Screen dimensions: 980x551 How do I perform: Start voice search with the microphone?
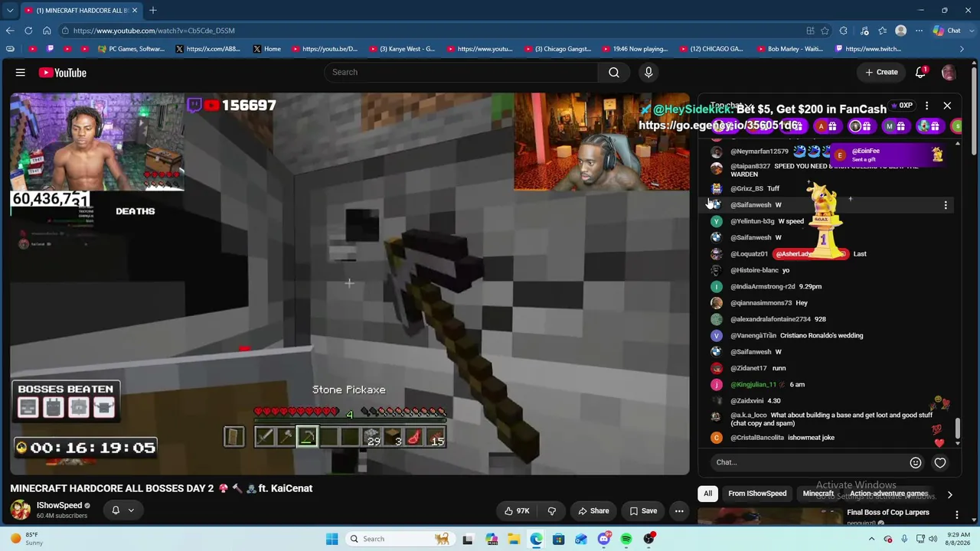[x=648, y=72]
